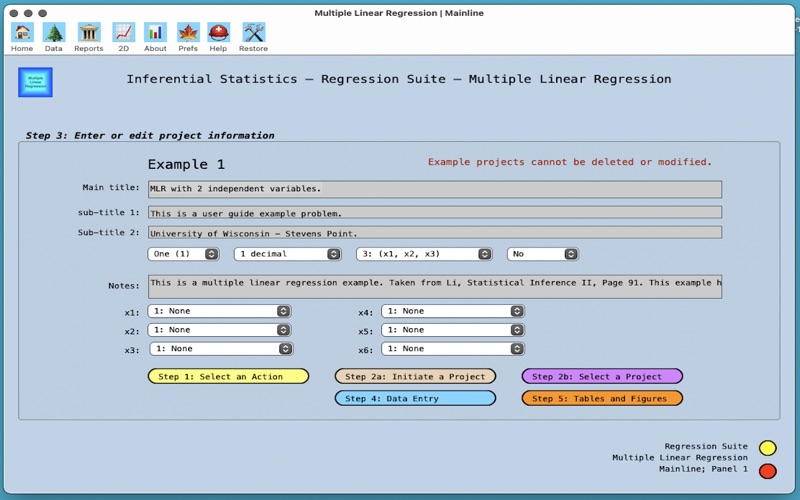Click the window title "Multiple Linear Regression | Mainline"
Image resolution: width=800 pixels, height=500 pixels.
[399, 13]
